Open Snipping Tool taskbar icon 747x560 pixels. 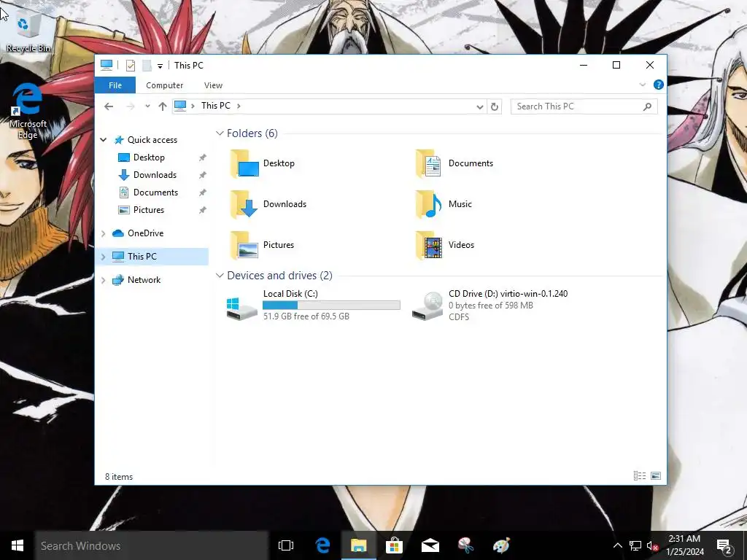tap(465, 545)
